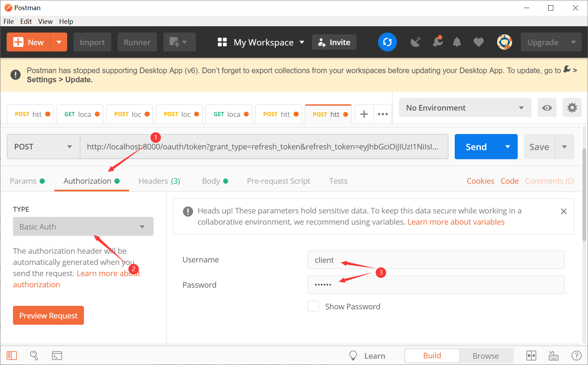
Task: Invite people to the workspace
Action: pyautogui.click(x=334, y=42)
